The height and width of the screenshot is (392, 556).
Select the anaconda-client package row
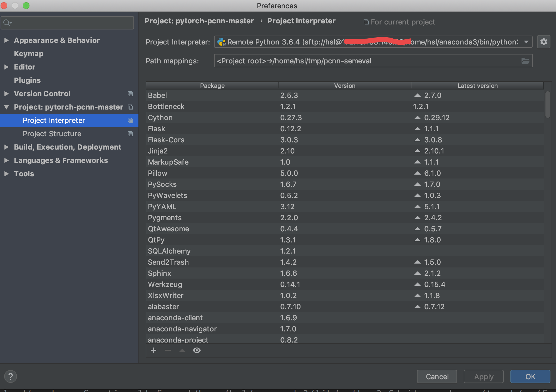point(345,318)
